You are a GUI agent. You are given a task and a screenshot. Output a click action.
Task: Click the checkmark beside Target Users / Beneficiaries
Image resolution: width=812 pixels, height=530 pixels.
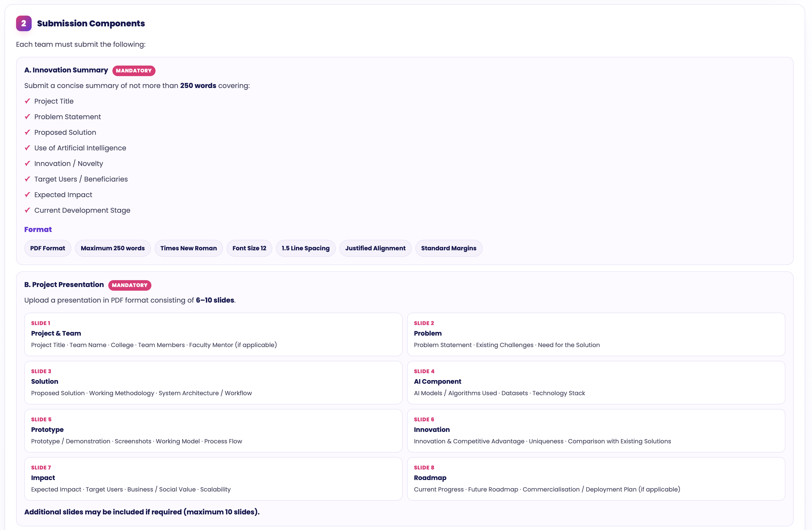tap(28, 179)
